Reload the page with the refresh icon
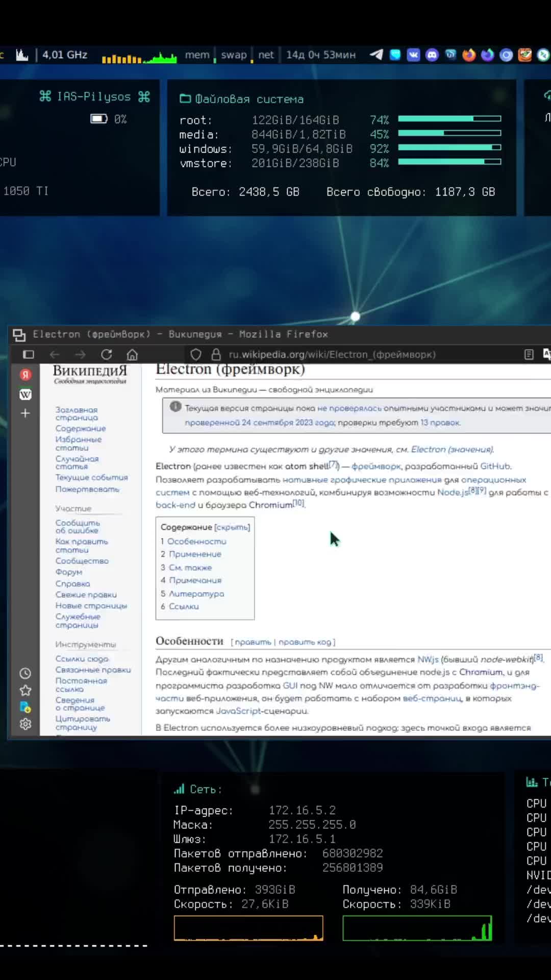Image resolution: width=551 pixels, height=980 pixels. click(107, 355)
